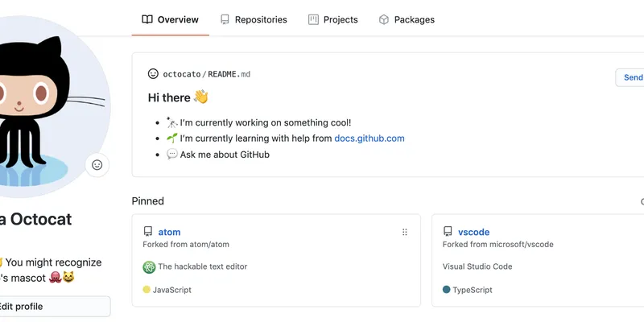644x322 pixels.
Task: Click the vscode repo icon
Action: tap(448, 232)
